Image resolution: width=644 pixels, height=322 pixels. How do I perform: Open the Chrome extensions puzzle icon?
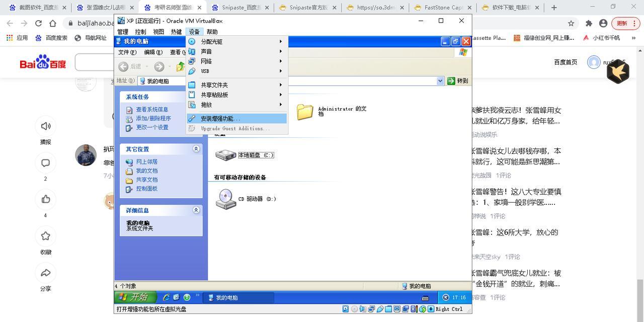589,23
